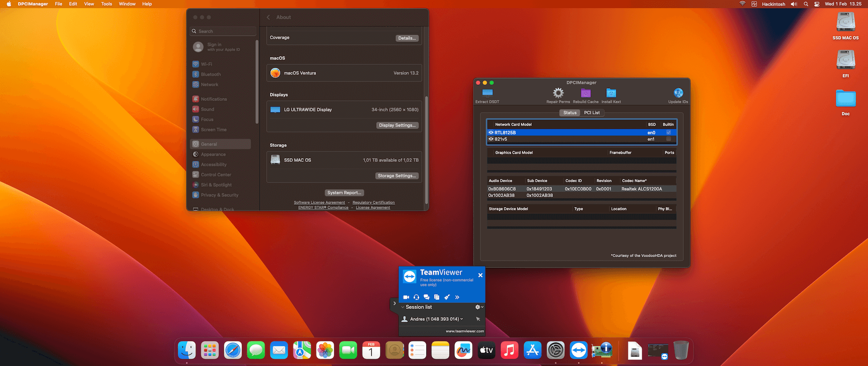Open Launchpad from the Dock

210,350
